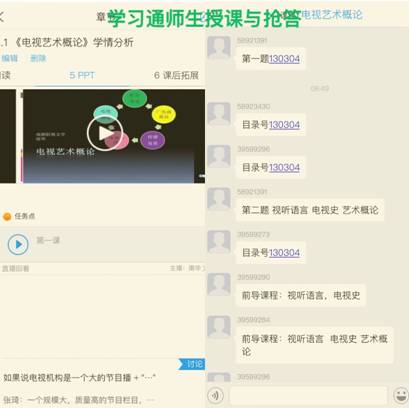Open the 130304 link in 第一题 message

pyautogui.click(x=284, y=59)
